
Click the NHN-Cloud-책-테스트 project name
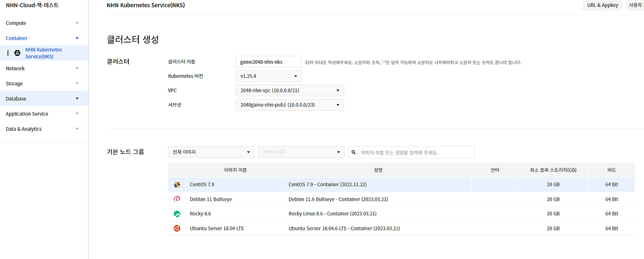(x=32, y=5)
